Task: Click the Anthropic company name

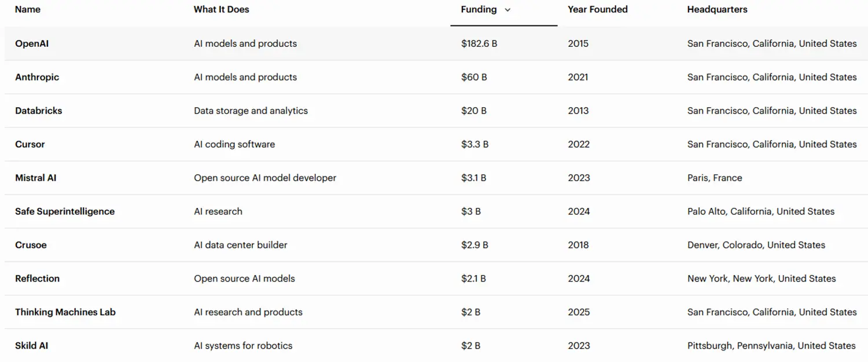Action: pos(37,77)
